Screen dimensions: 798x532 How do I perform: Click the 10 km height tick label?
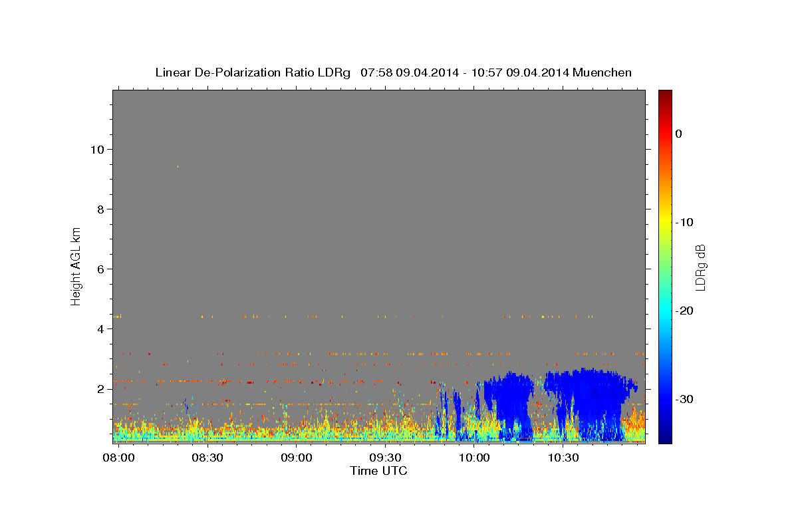[x=96, y=149]
